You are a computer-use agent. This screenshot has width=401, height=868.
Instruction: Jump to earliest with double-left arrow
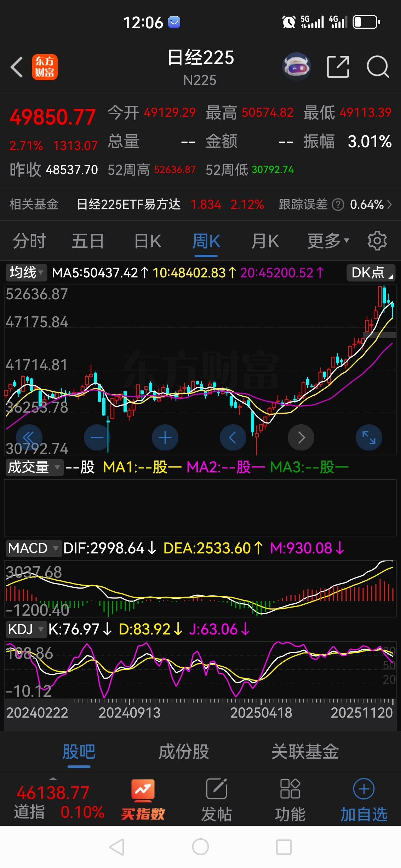click(x=29, y=438)
